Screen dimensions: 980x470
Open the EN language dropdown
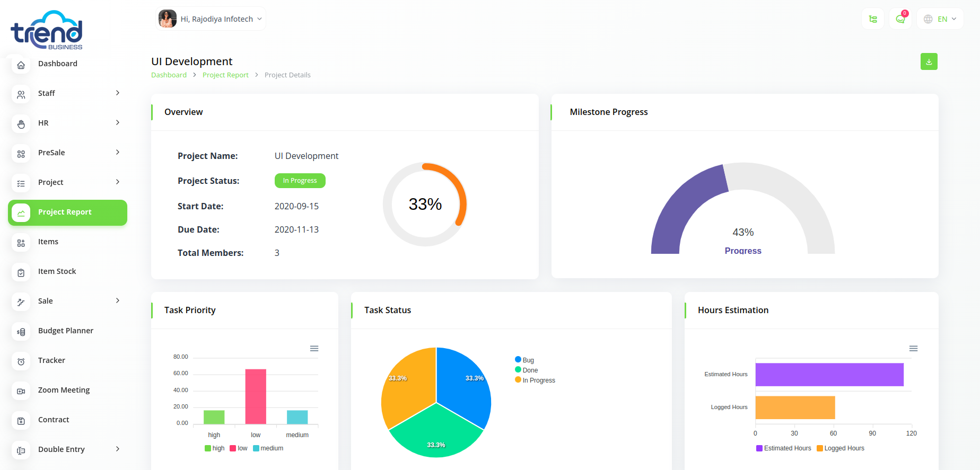(x=940, y=19)
